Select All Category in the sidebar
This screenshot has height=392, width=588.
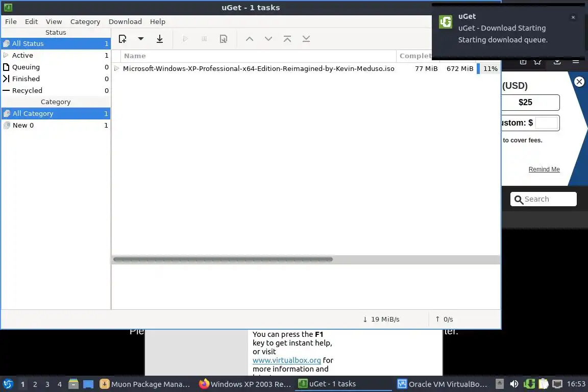tap(56, 113)
